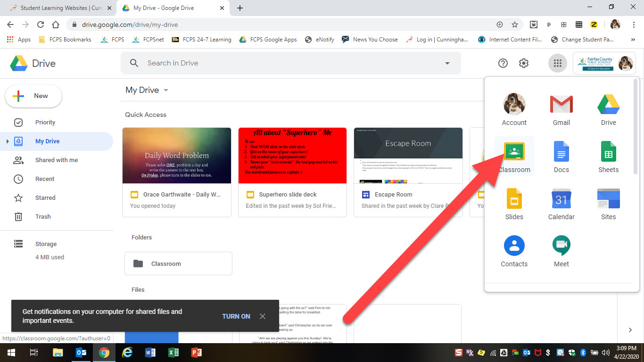Open Drive from the apps grid
The image size is (644, 362).
click(x=608, y=109)
